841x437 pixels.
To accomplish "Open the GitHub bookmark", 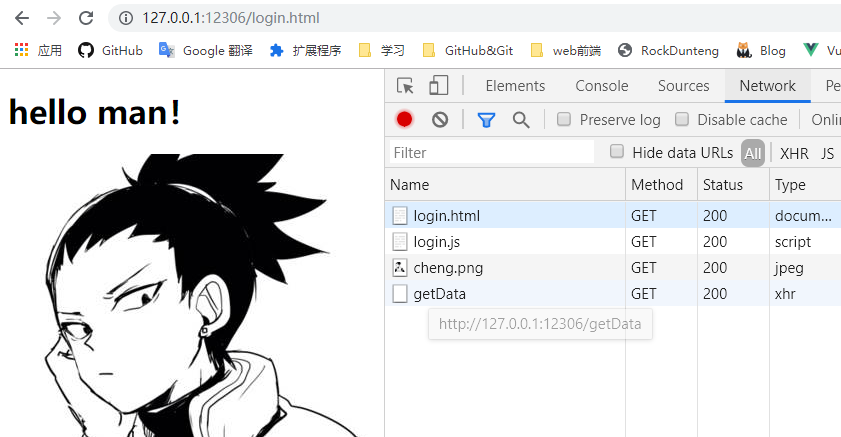I will pyautogui.click(x=110, y=50).
